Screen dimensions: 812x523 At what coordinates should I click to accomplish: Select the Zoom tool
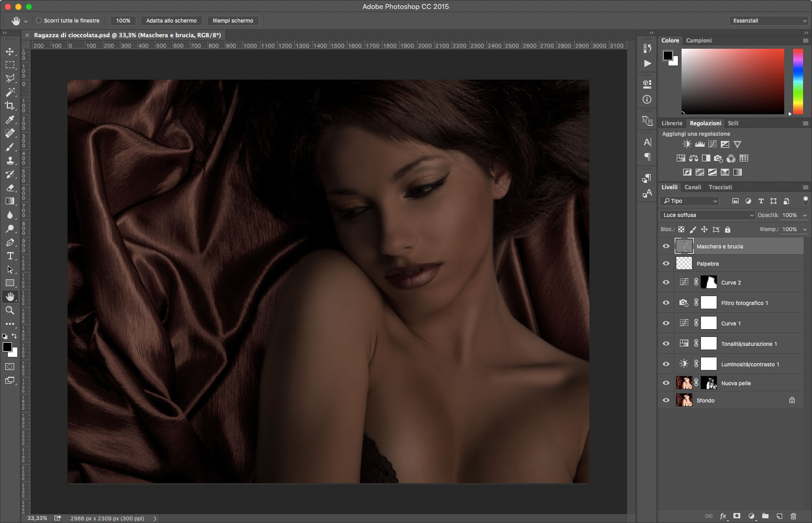tap(10, 310)
